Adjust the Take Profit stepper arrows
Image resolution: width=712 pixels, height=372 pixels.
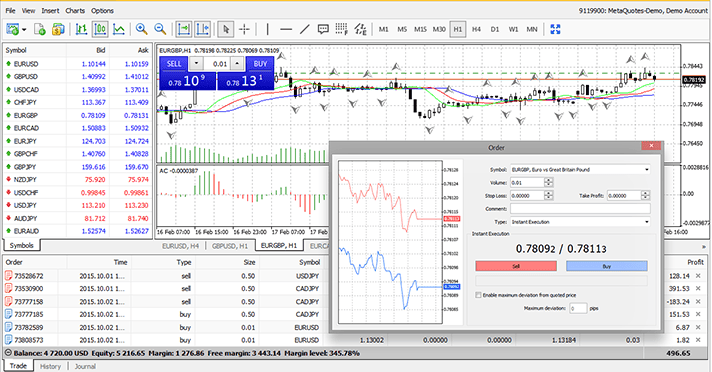(645, 196)
